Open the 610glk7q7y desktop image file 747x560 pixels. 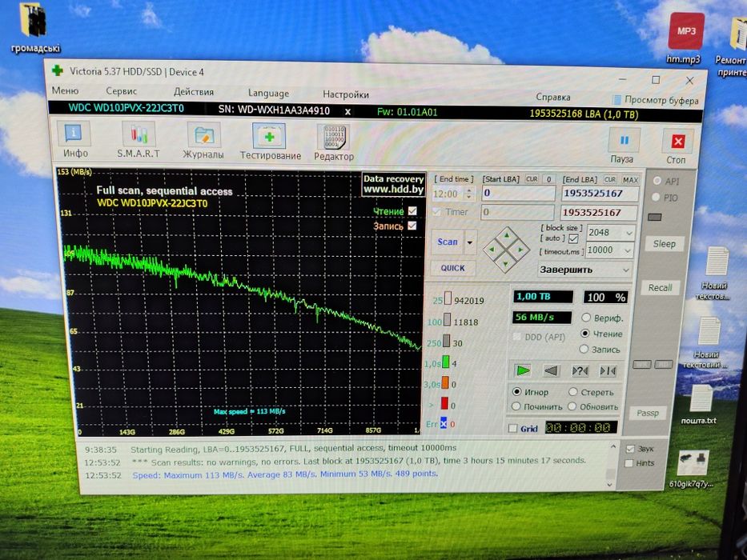click(693, 469)
